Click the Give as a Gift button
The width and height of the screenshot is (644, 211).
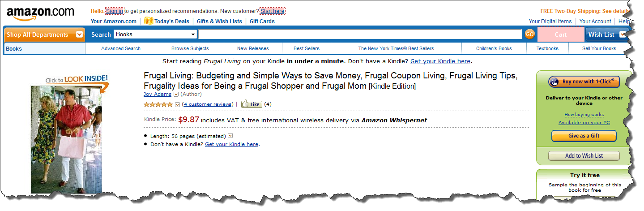click(x=584, y=136)
